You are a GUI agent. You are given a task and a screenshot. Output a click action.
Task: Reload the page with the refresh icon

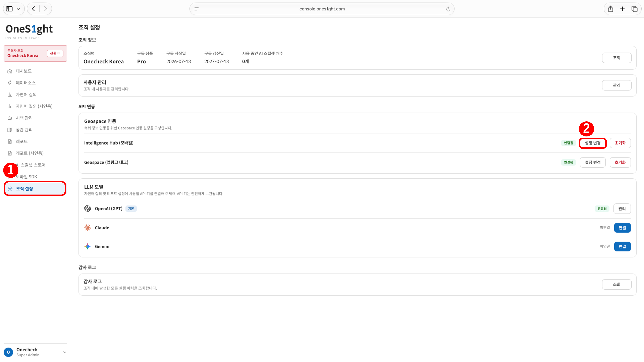tap(448, 9)
